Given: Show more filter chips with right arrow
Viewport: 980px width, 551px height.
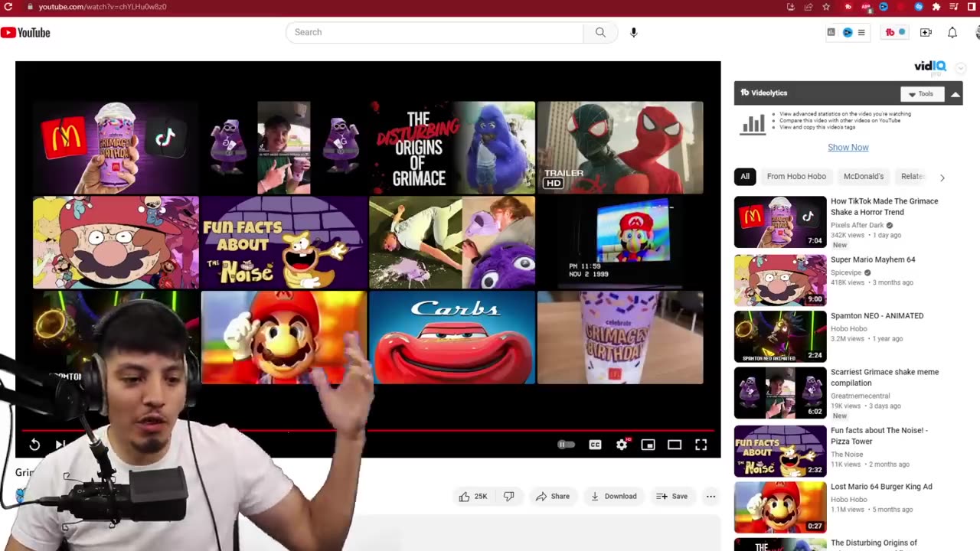Looking at the screenshot, I should click(942, 178).
